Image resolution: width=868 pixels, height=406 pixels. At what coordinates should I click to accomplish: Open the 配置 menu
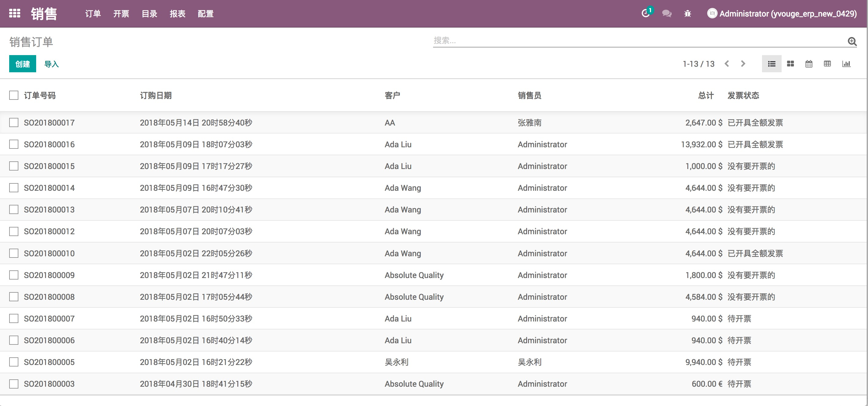[206, 14]
